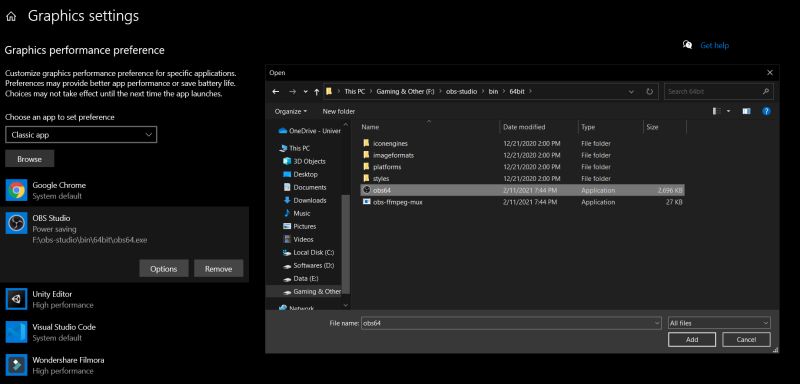Open All files type filter dropdown

[719, 323]
